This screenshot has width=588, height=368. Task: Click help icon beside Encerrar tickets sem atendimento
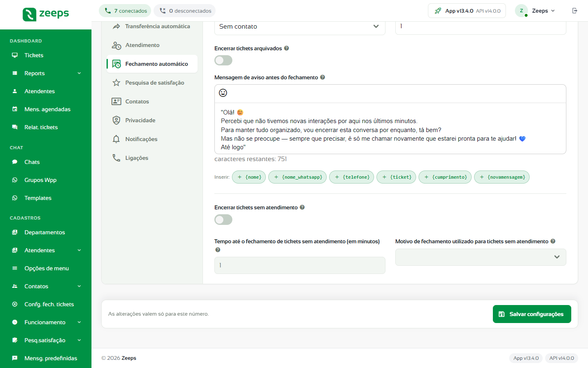click(x=302, y=207)
